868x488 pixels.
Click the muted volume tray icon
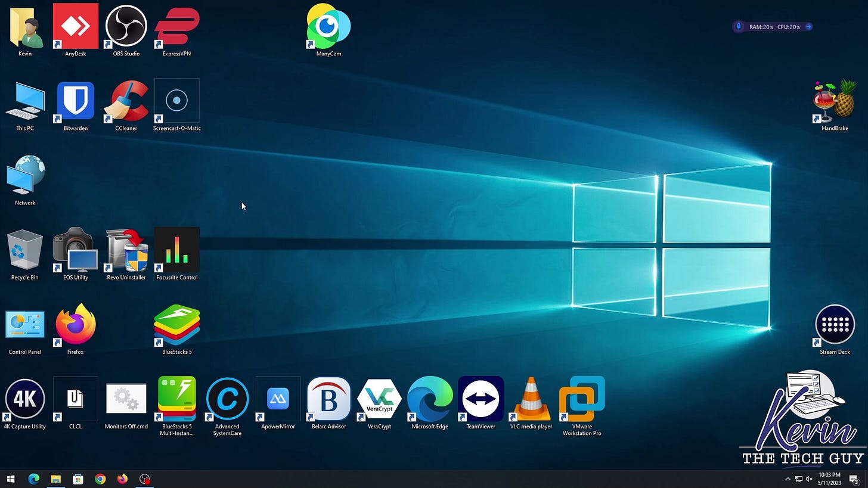[x=809, y=479]
